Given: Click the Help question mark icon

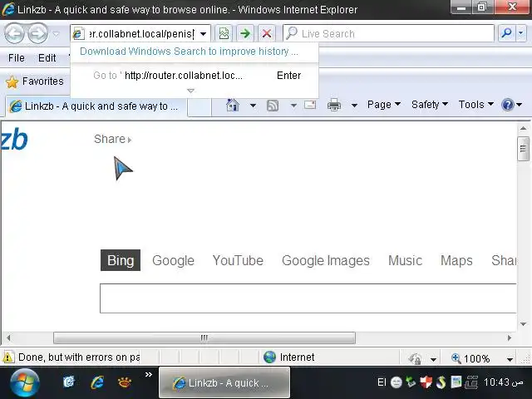Looking at the screenshot, I should point(508,105).
